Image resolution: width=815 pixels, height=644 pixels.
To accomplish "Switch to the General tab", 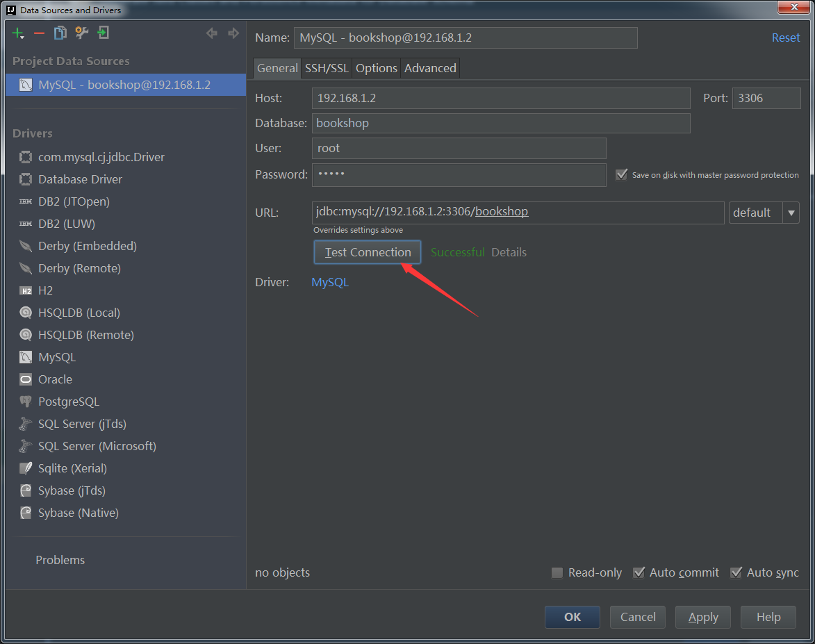I will [277, 68].
